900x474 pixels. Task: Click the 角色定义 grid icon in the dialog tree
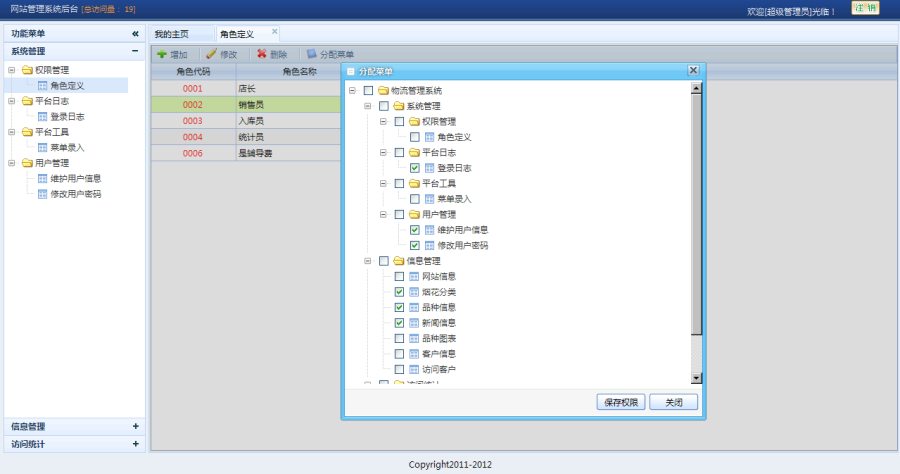429,137
